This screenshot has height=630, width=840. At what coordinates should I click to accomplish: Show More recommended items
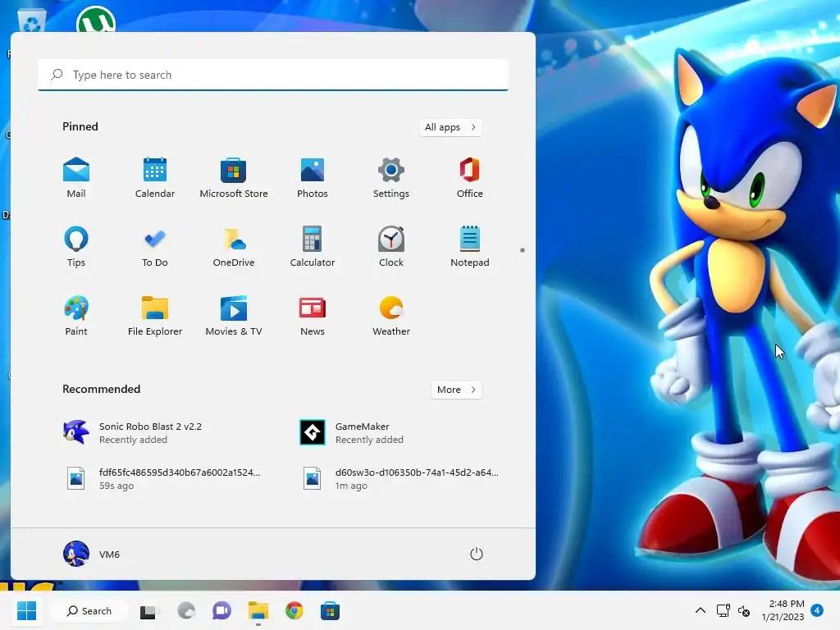pyautogui.click(x=456, y=390)
